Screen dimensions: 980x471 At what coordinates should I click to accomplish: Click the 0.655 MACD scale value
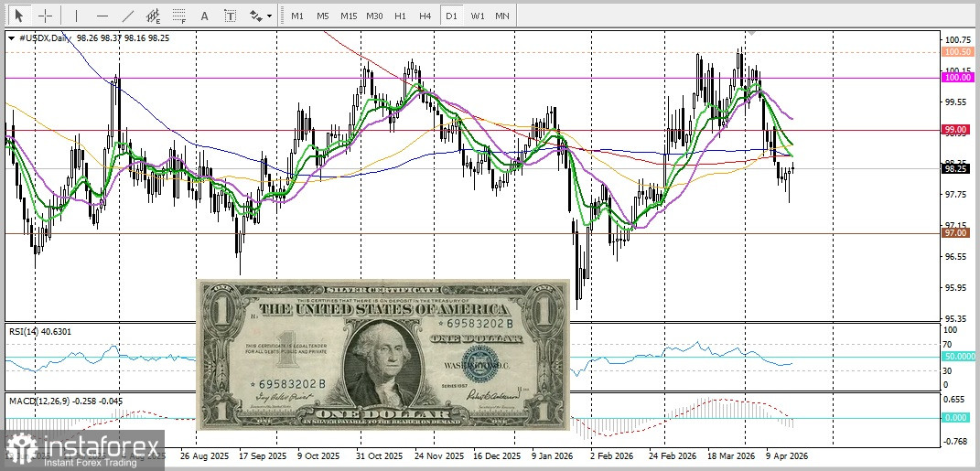click(x=955, y=399)
